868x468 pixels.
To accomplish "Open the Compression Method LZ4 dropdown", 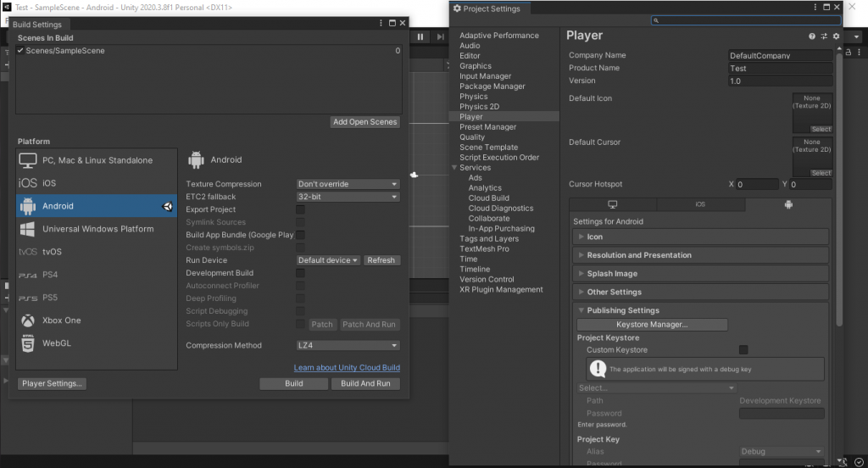I will [348, 345].
